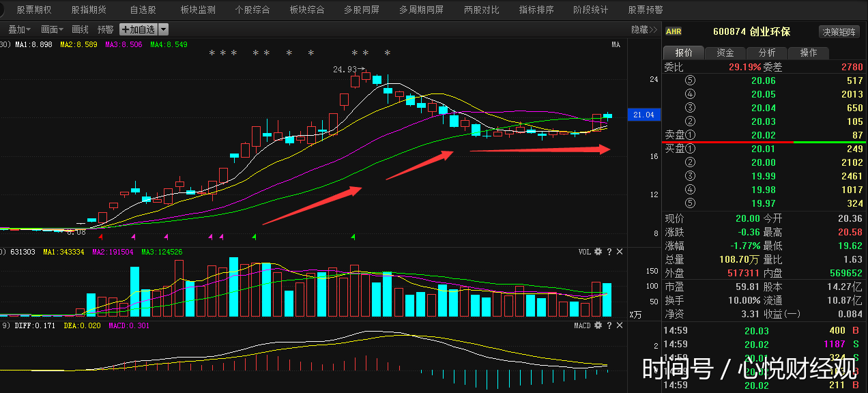Click the VOL indicator help question mark
Screen dimensions: 868x393
609,252
